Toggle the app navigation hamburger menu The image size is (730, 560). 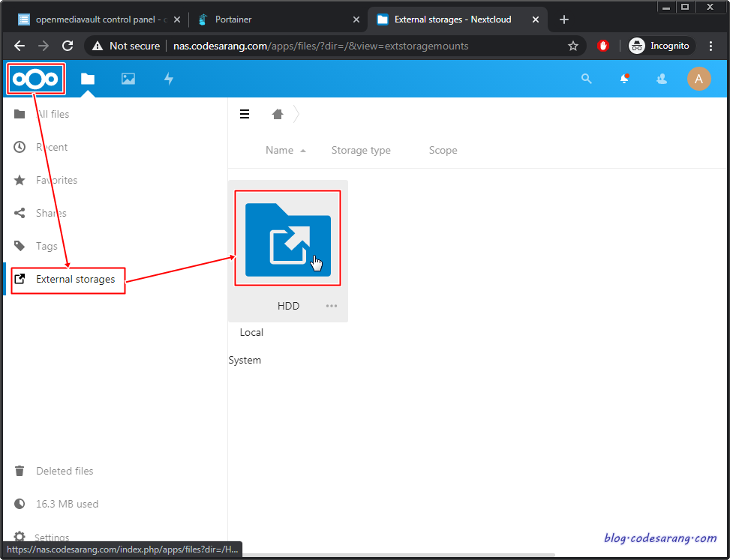click(x=245, y=114)
